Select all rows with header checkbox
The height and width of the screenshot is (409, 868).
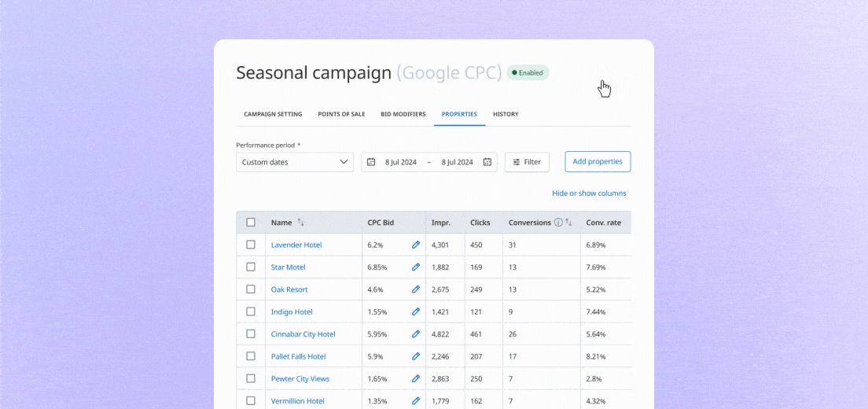click(251, 223)
